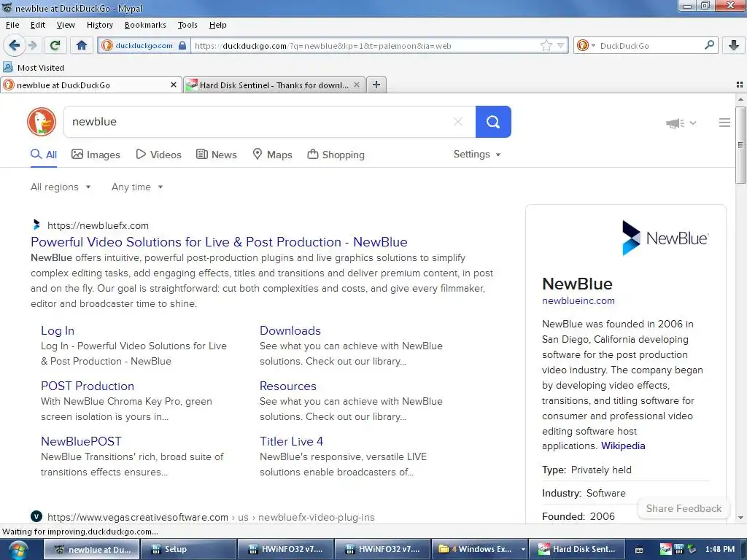Screen dimensions: 747x560
Task: Open a new tab with the plus button
Action: [x=376, y=85]
